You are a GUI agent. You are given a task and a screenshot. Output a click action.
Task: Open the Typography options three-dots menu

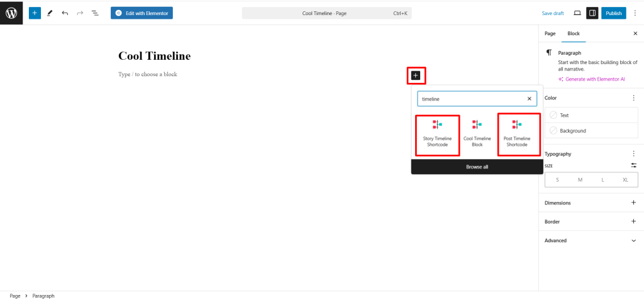click(633, 153)
